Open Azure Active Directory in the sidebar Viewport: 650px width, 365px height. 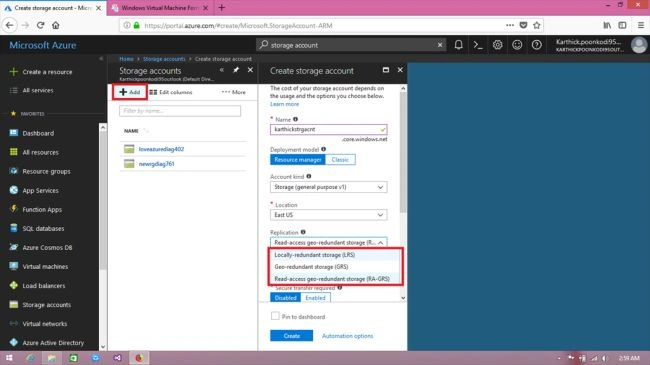pos(53,343)
